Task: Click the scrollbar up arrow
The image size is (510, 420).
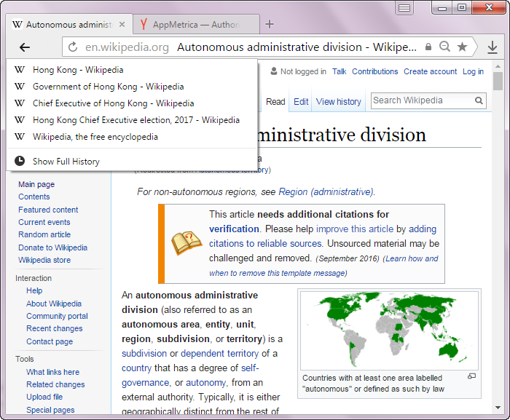Action: pyautogui.click(x=498, y=66)
